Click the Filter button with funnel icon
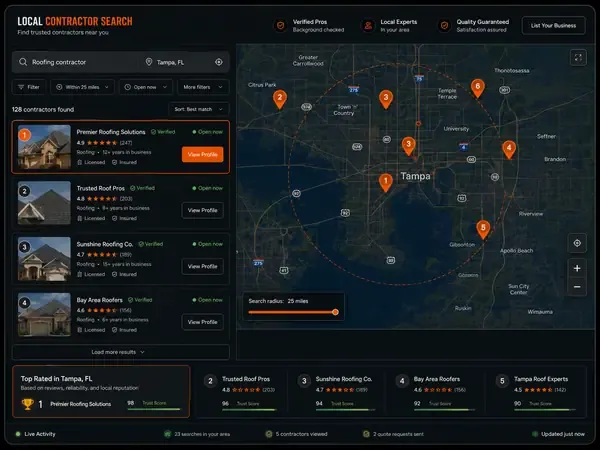The height and width of the screenshot is (450, 600). [29, 87]
